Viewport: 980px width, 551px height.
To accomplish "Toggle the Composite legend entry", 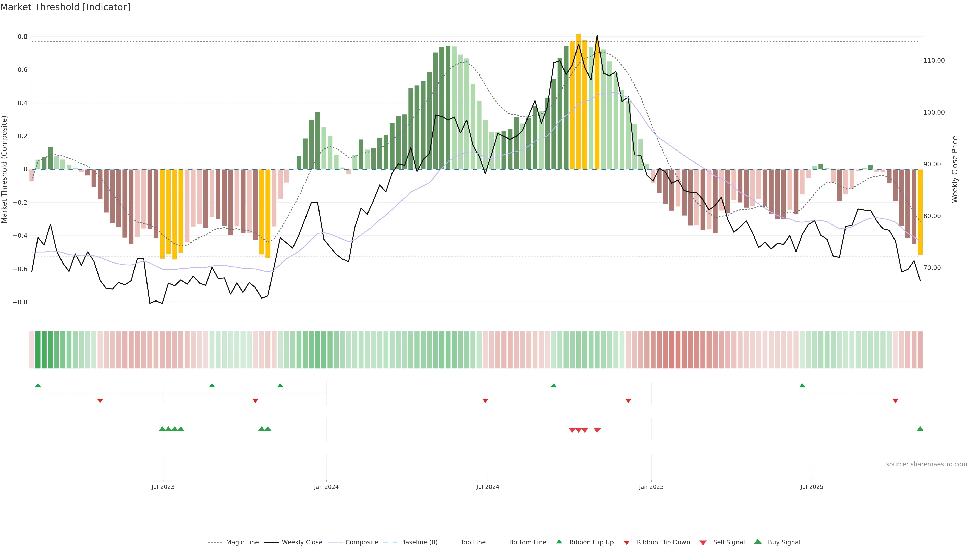I will point(361,542).
